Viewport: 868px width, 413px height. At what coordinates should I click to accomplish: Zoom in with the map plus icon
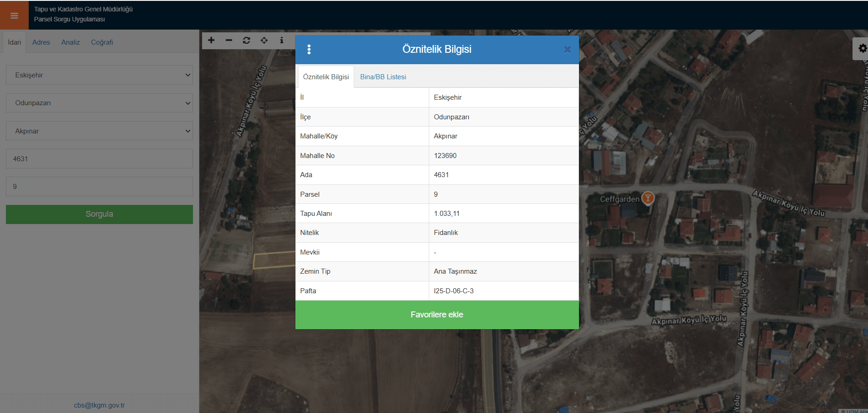tap(211, 40)
